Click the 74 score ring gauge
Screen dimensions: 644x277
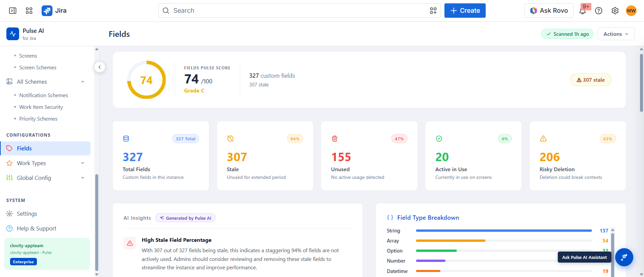(146, 80)
